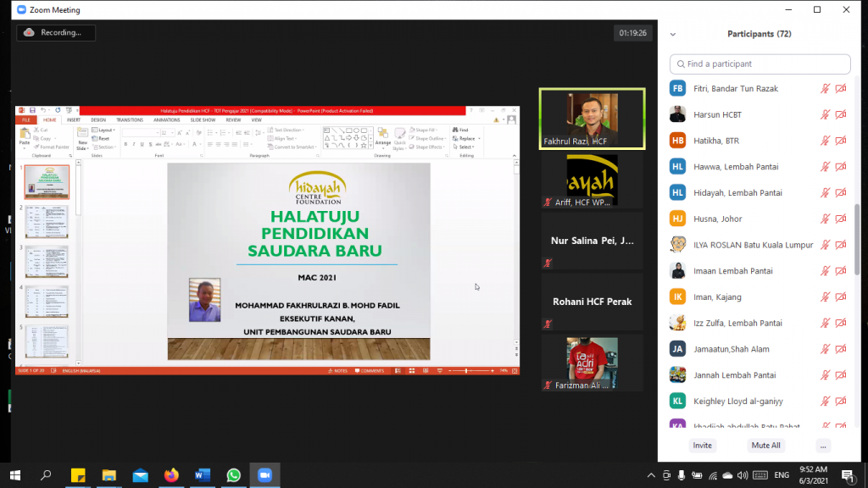
Task: Open the Mail app in taskbar
Action: coord(140,475)
